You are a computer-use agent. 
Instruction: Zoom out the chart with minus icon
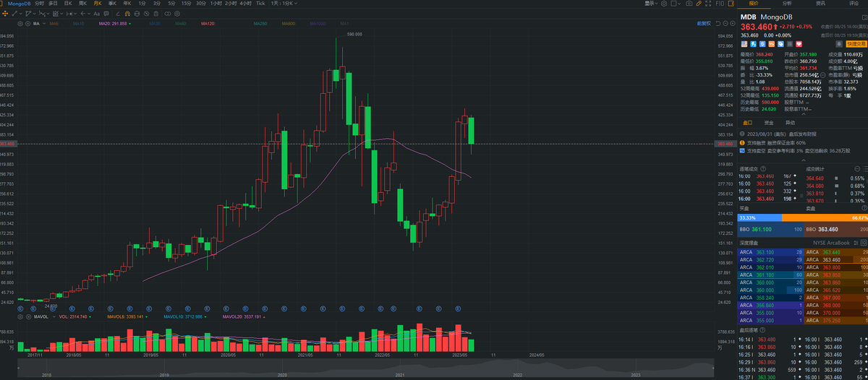725,23
